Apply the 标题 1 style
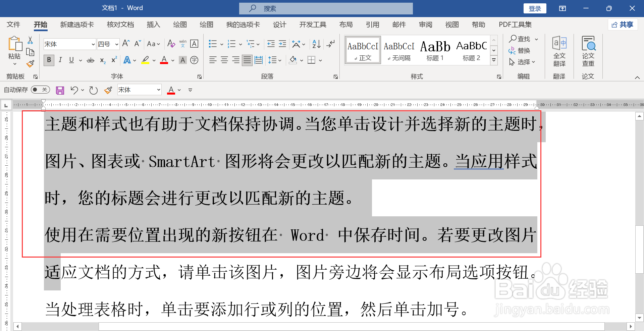The image size is (644, 331). click(x=435, y=50)
